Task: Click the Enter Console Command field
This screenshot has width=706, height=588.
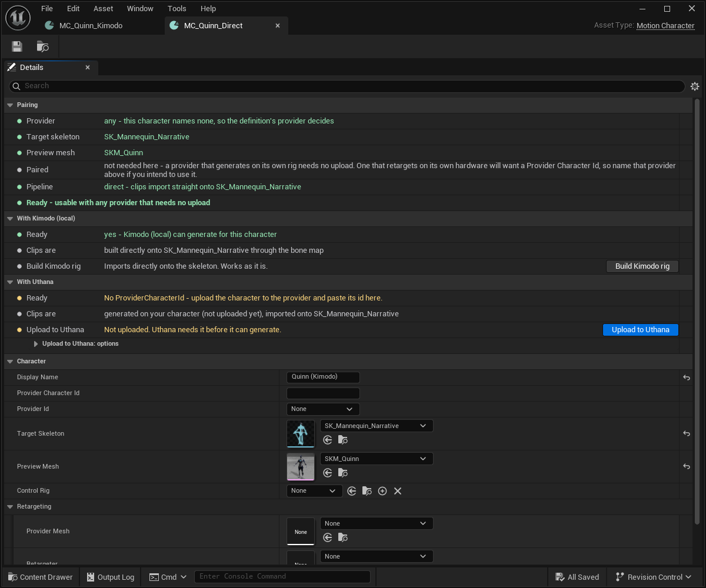Action: click(x=282, y=577)
